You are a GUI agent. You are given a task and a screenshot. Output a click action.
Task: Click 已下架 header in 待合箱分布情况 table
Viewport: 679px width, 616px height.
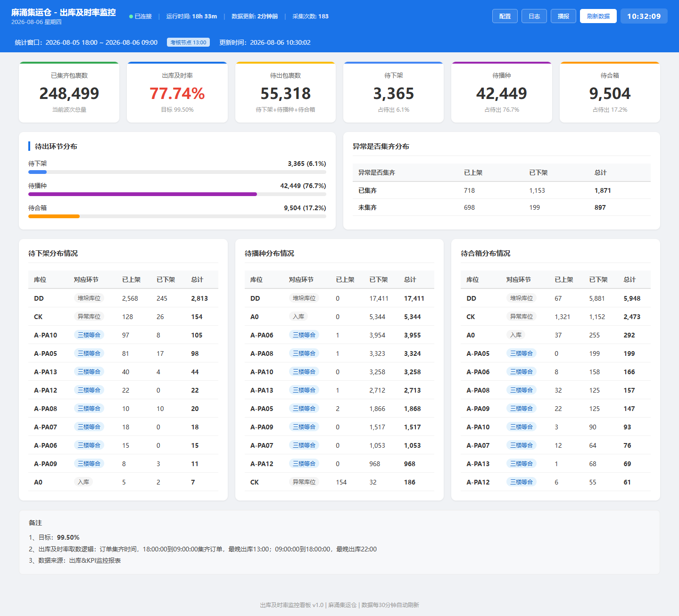point(598,279)
